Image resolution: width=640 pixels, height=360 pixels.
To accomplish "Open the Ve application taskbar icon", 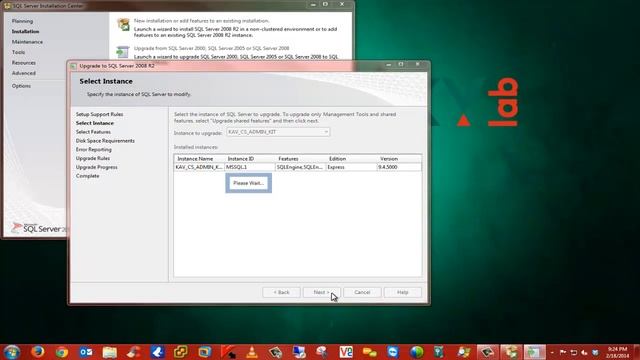I will tap(346, 352).
